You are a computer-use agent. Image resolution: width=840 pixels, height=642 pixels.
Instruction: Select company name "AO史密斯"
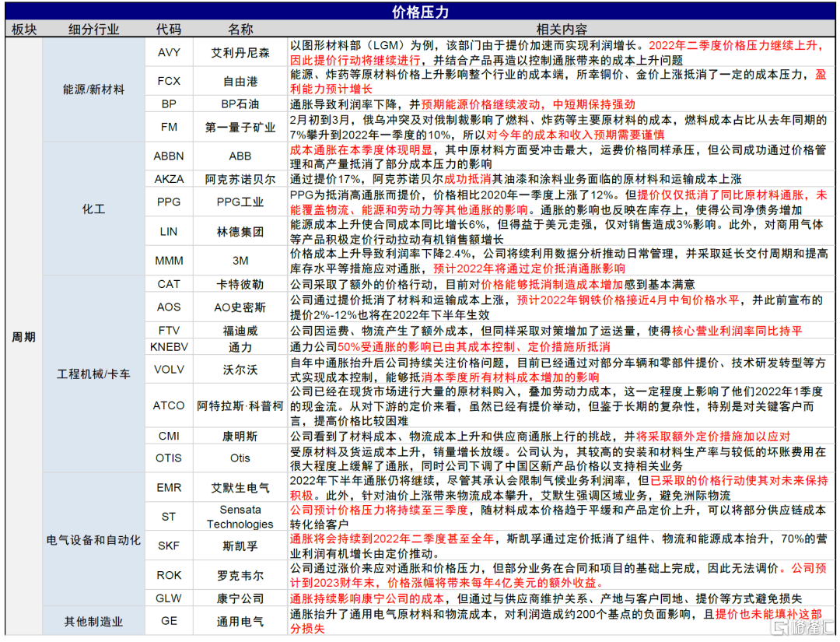point(240,307)
